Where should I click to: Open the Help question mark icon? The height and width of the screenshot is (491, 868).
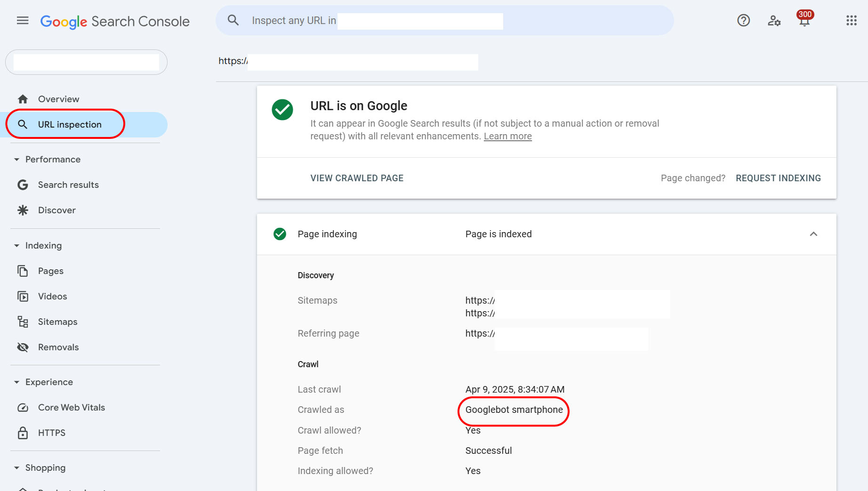[x=743, y=21]
